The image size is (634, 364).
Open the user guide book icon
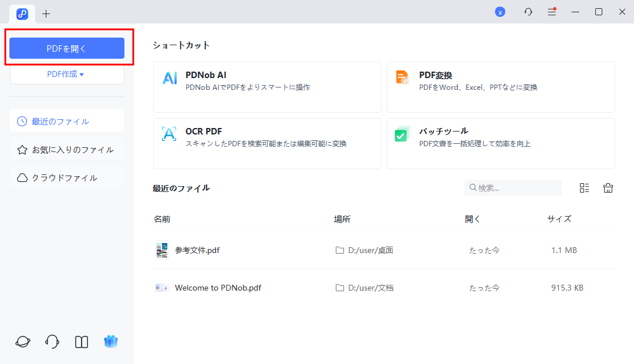[81, 341]
